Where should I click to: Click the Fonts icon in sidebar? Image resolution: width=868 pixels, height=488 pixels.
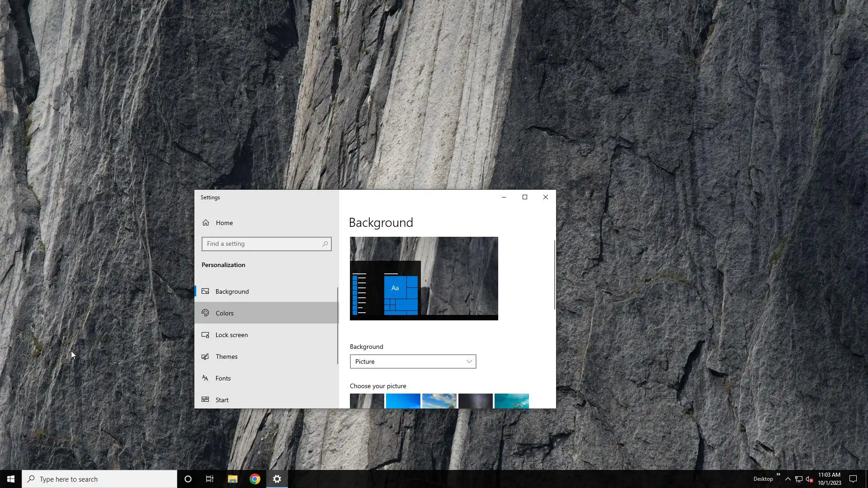coord(205,378)
